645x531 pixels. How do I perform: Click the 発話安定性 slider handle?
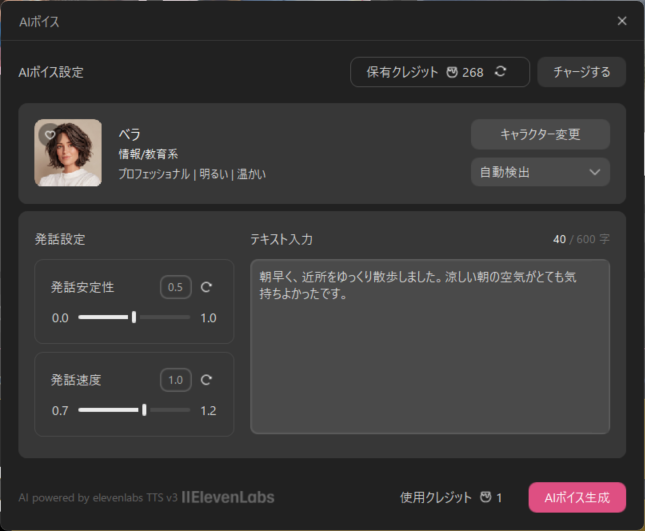[134, 317]
